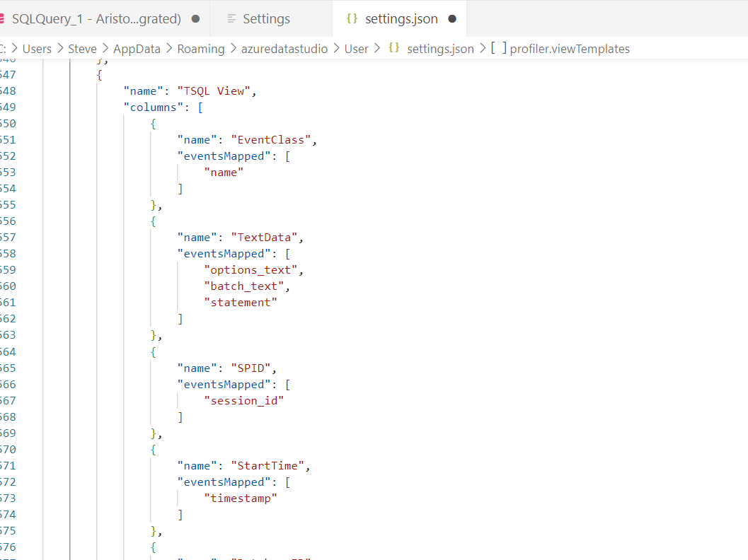Click the list icon on the Settings tab

click(231, 19)
